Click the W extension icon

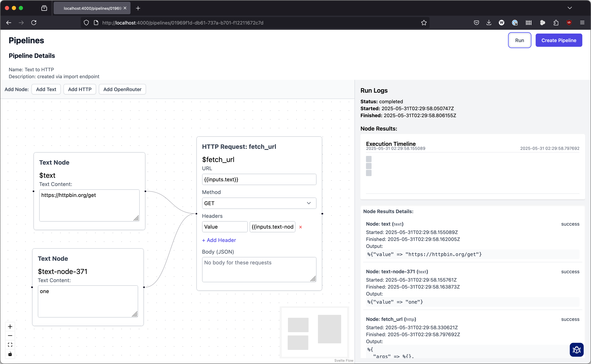click(502, 23)
